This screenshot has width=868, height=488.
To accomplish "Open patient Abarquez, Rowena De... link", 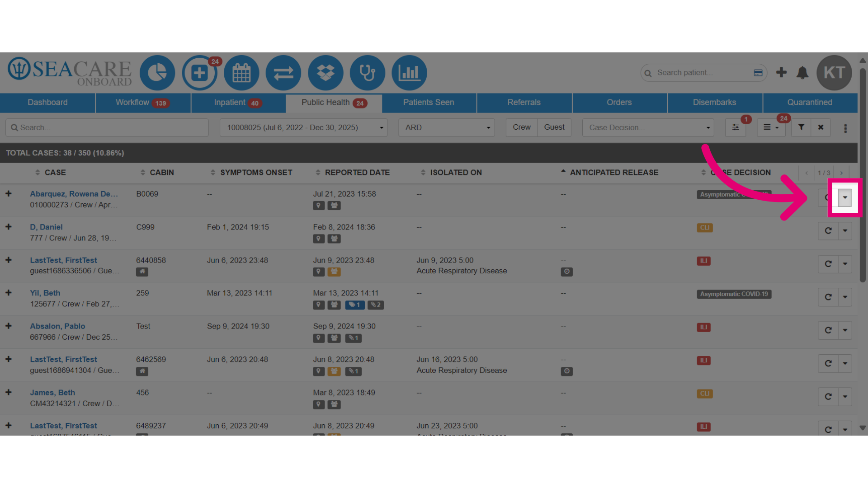I will [74, 194].
